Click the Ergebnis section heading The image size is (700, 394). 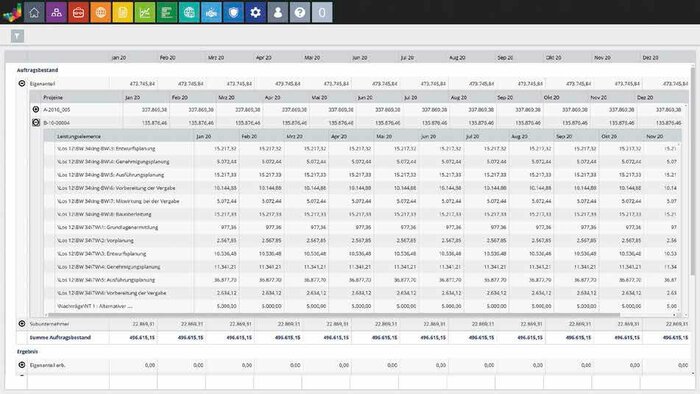pos(27,352)
